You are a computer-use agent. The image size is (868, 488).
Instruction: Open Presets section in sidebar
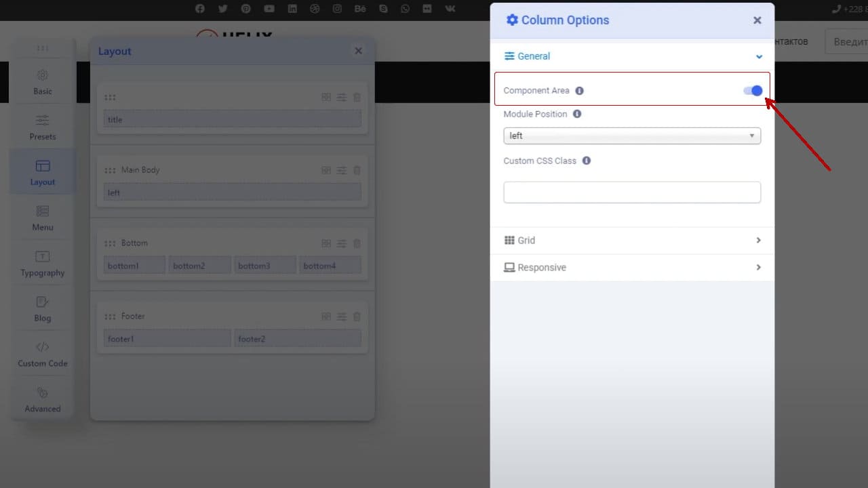(x=43, y=127)
